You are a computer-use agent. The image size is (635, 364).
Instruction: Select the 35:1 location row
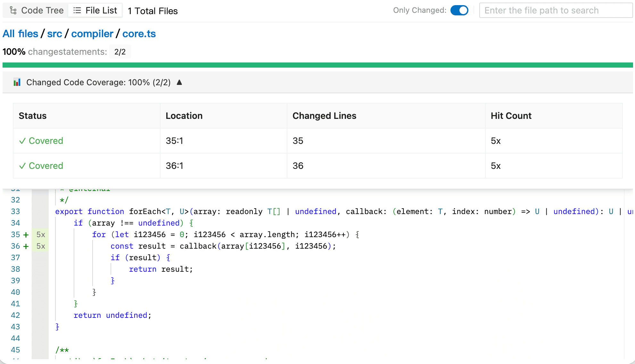[174, 141]
